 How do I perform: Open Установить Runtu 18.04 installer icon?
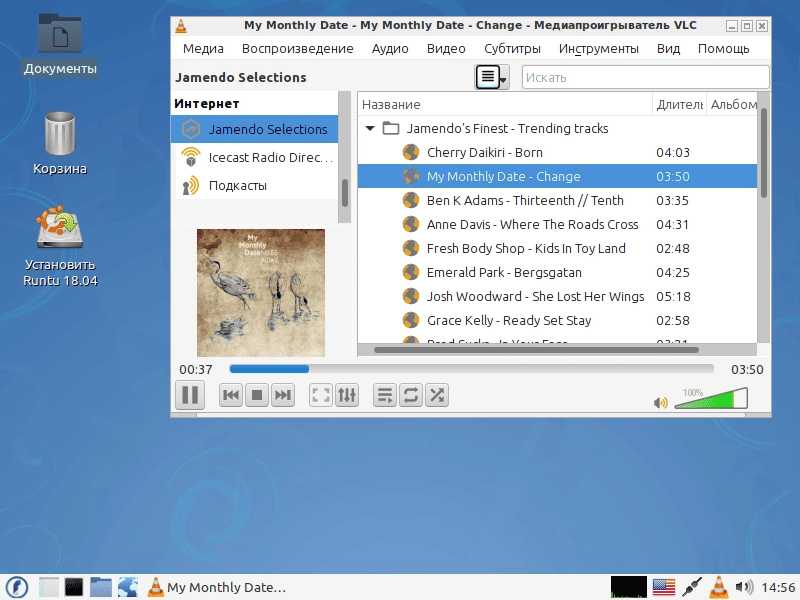click(x=60, y=246)
